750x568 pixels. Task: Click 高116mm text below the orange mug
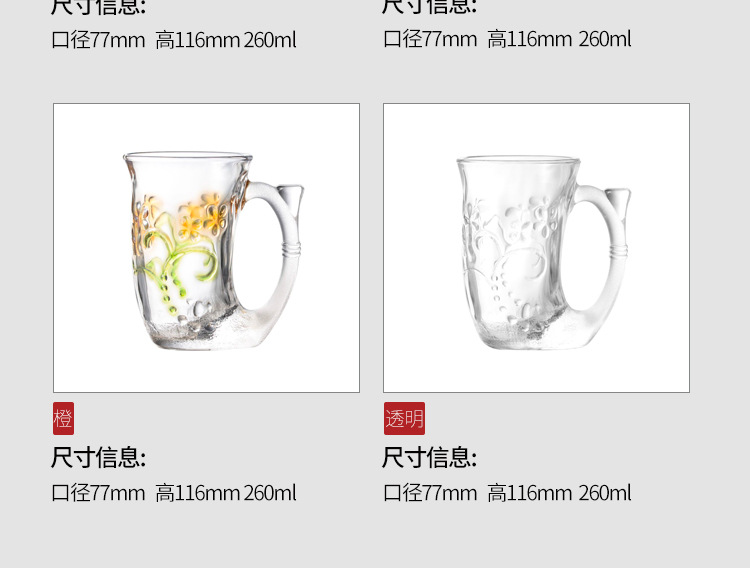pyautogui.click(x=198, y=493)
